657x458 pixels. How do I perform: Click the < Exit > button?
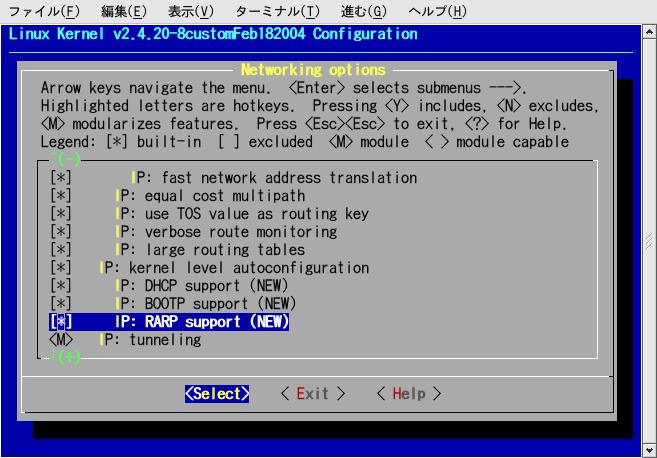(313, 394)
